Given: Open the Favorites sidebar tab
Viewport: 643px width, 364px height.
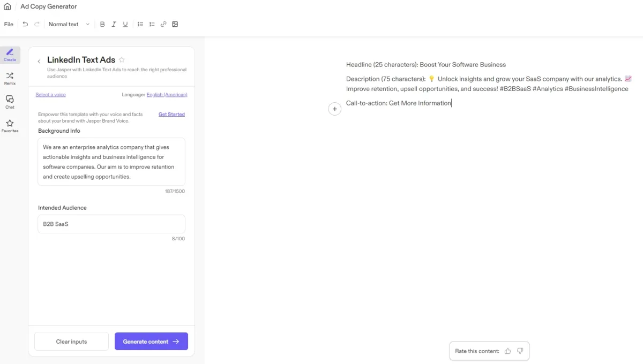Looking at the screenshot, I should pyautogui.click(x=10, y=126).
